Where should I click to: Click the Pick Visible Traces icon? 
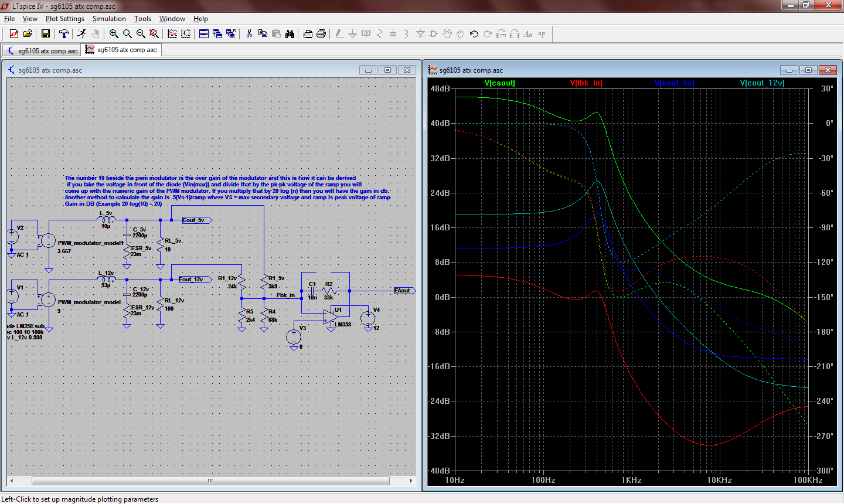[172, 34]
